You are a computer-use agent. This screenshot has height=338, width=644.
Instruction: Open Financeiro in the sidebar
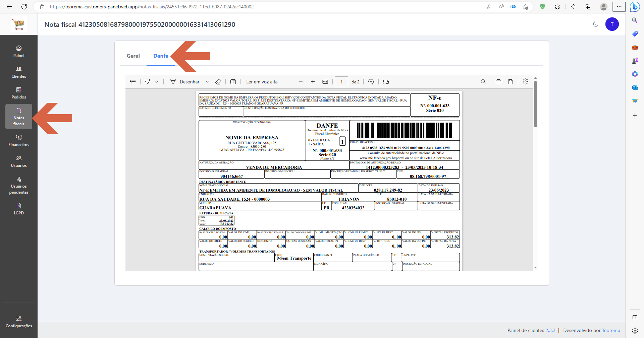[19, 141]
